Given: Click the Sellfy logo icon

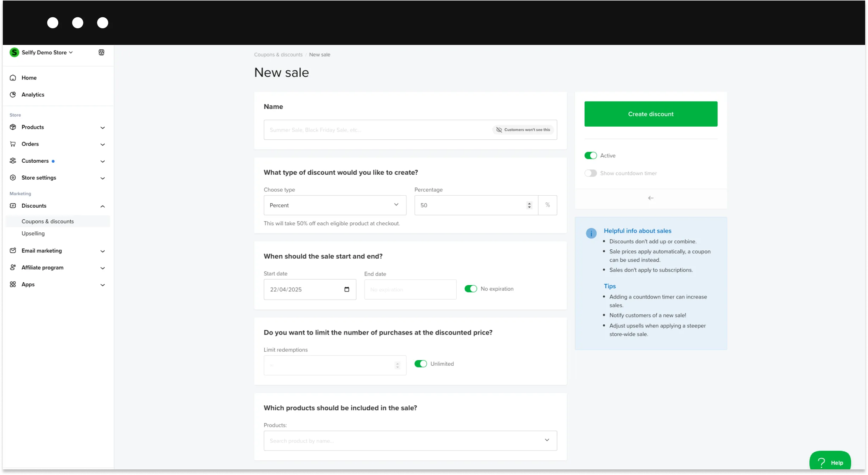Looking at the screenshot, I should [x=14, y=52].
